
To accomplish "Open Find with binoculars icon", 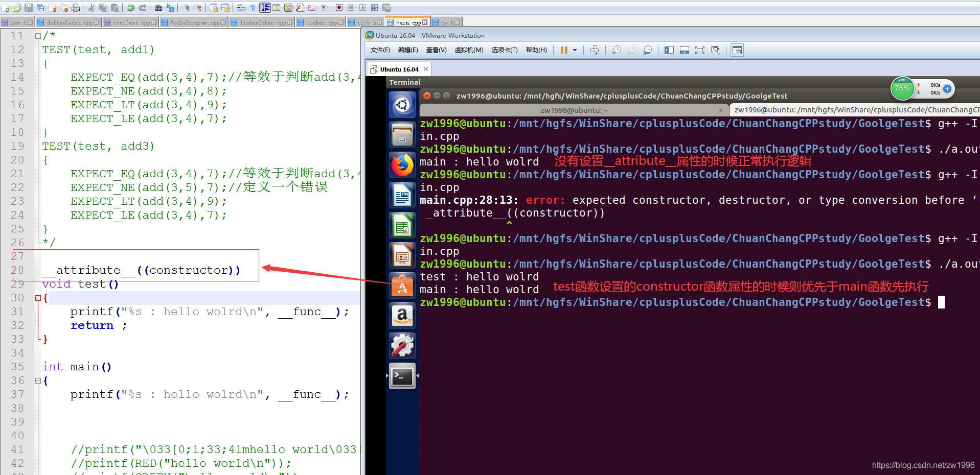I will (158, 8).
